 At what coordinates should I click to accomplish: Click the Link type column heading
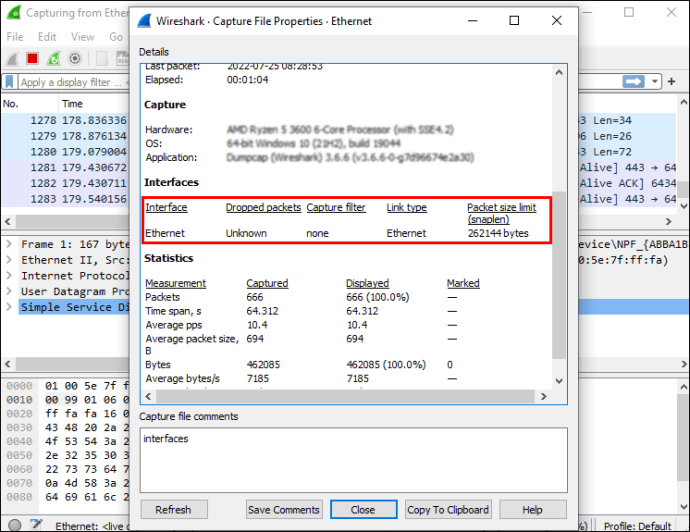click(x=407, y=208)
